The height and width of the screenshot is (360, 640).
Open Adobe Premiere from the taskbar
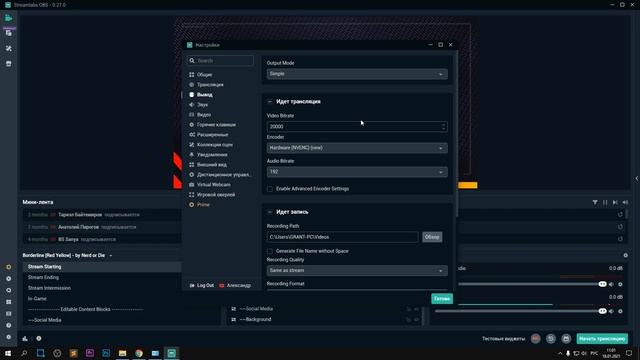90,353
